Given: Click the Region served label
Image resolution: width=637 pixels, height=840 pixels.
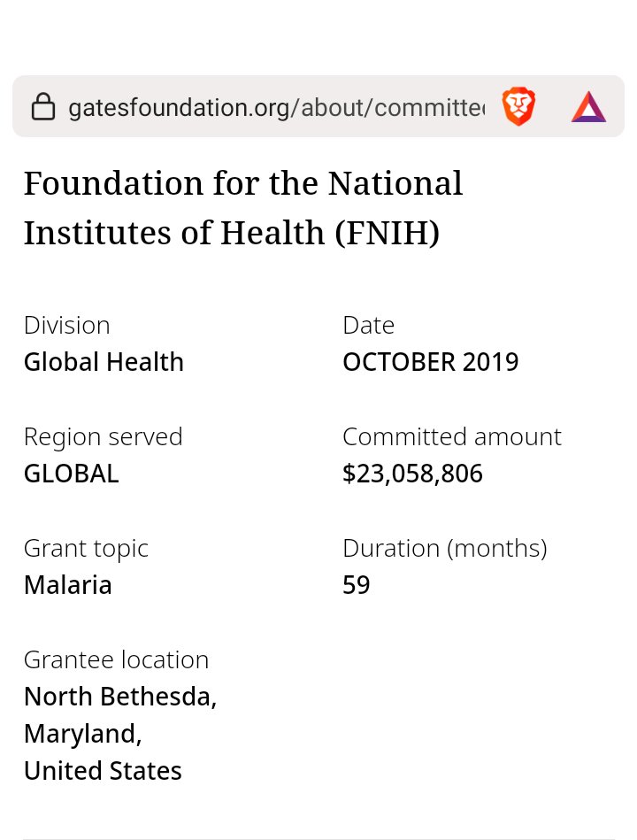Looking at the screenshot, I should tap(103, 436).
